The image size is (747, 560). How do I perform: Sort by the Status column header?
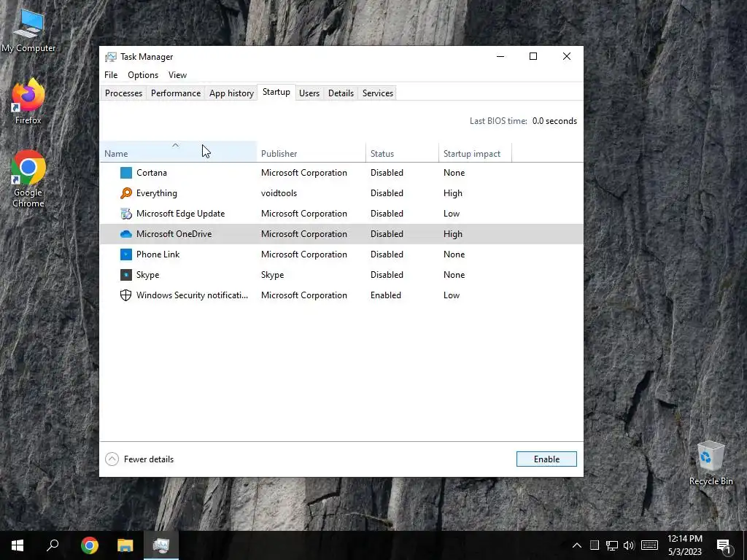click(402, 152)
